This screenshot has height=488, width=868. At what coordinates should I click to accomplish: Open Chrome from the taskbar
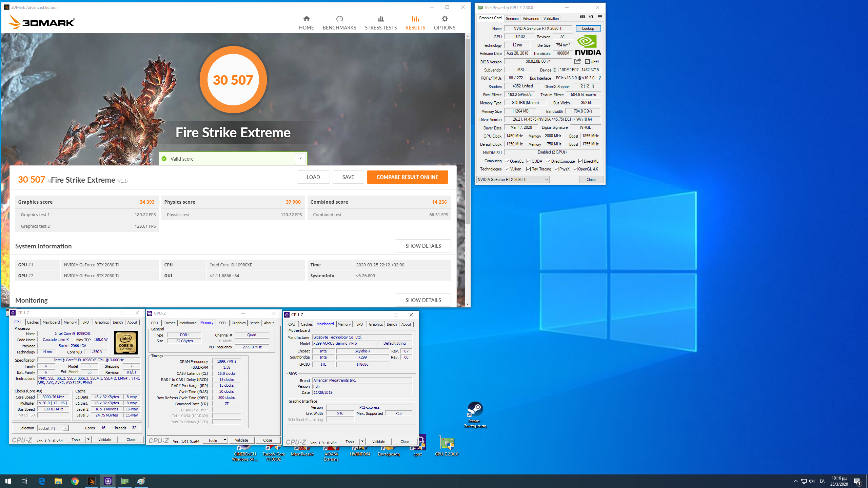[x=75, y=481]
